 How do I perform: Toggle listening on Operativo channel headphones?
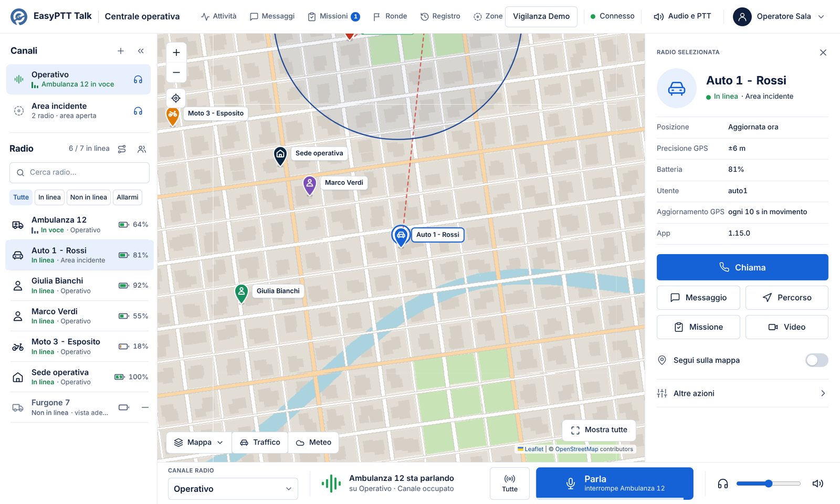click(x=138, y=80)
